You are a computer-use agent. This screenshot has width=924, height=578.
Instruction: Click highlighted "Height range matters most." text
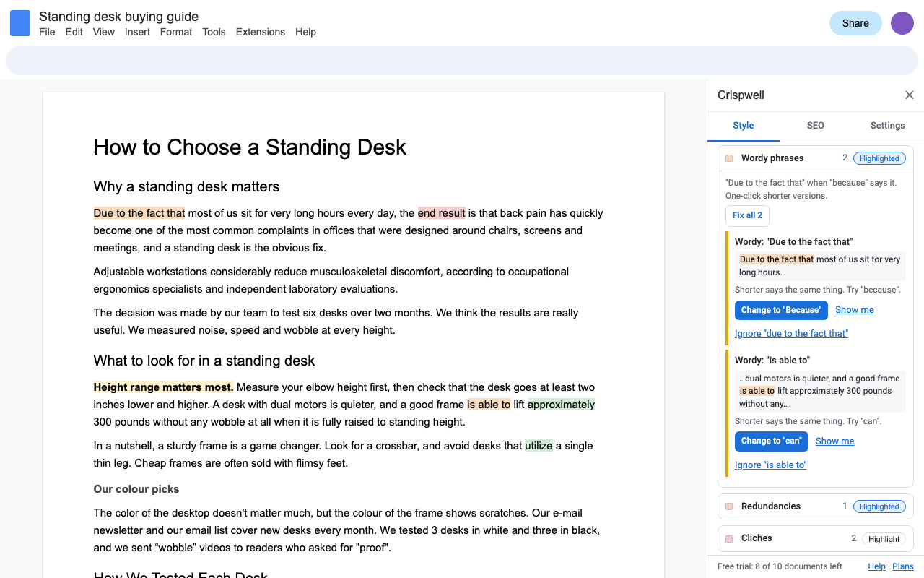(163, 387)
